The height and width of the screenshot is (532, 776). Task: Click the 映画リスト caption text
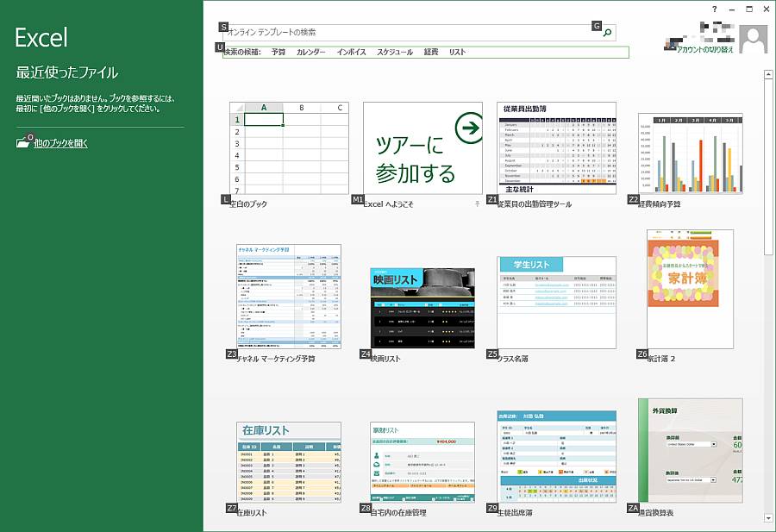(385, 359)
